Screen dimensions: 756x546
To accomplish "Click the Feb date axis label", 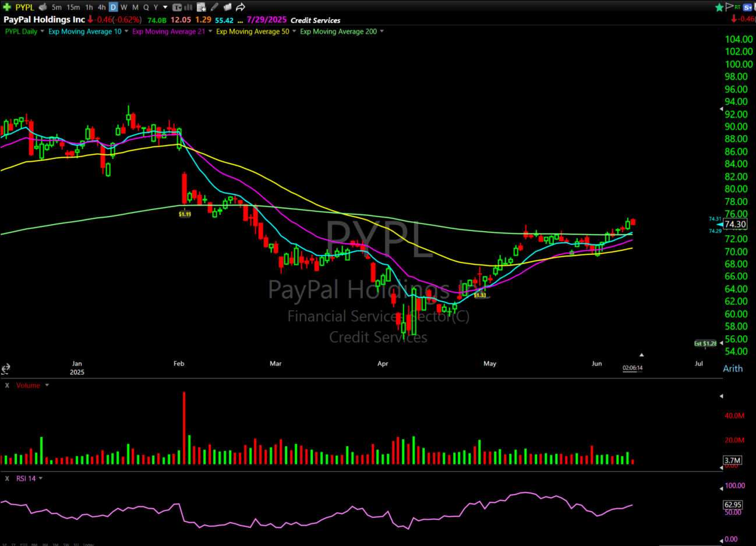I will coord(179,363).
